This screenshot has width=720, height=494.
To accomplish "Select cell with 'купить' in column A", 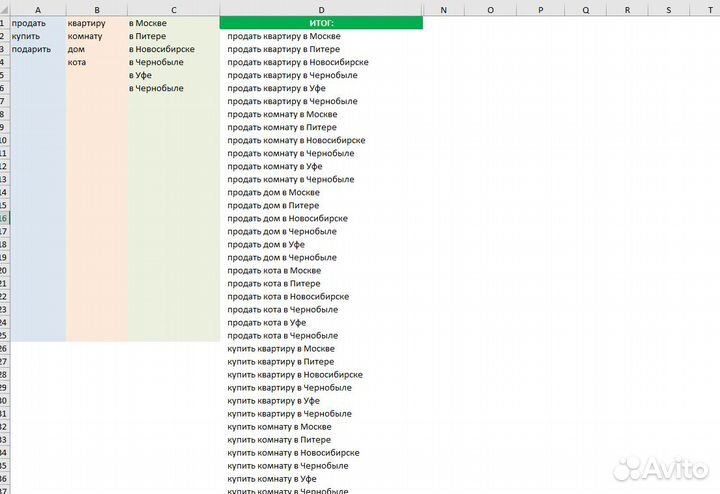I will 38,36.
